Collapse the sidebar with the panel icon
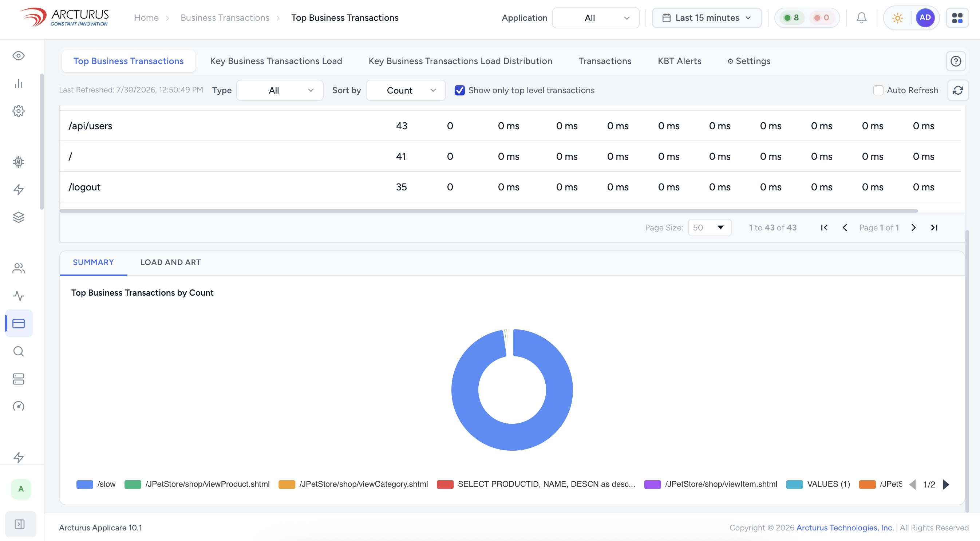The height and width of the screenshot is (541, 980). [x=20, y=524]
